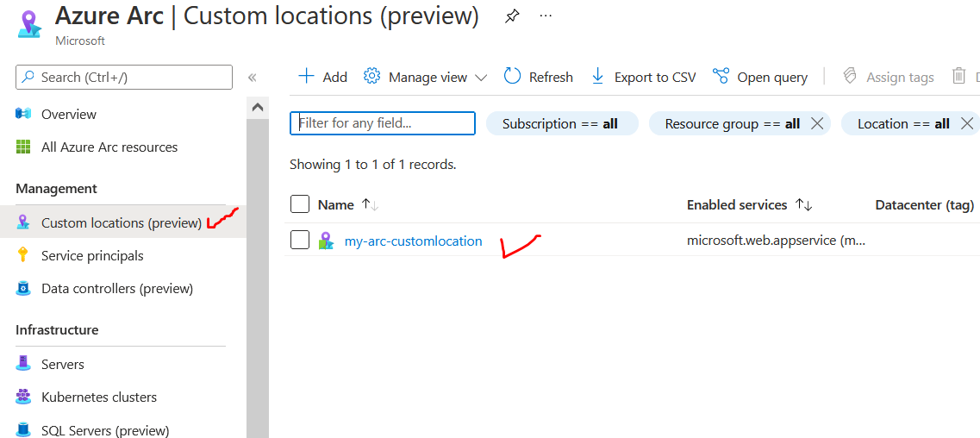The height and width of the screenshot is (438, 980).
Task: Open the Subscription == all filter
Action: (562, 123)
